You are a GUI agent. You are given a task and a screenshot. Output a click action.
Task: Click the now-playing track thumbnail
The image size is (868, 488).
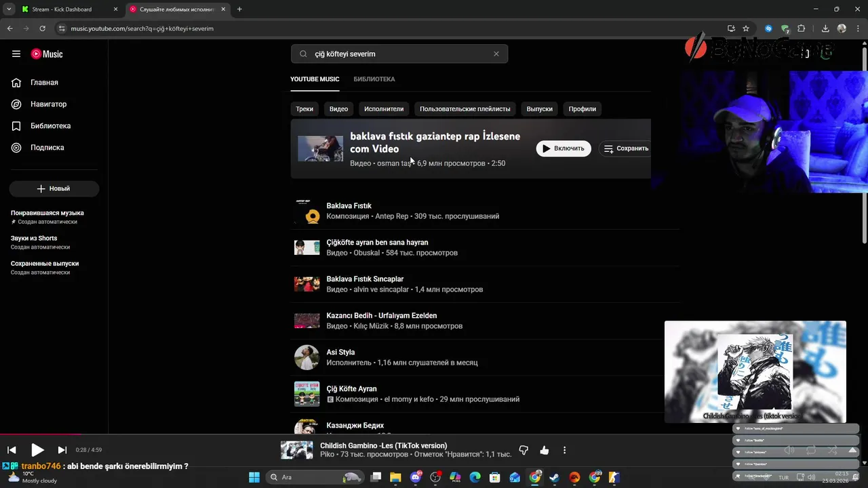[297, 450]
